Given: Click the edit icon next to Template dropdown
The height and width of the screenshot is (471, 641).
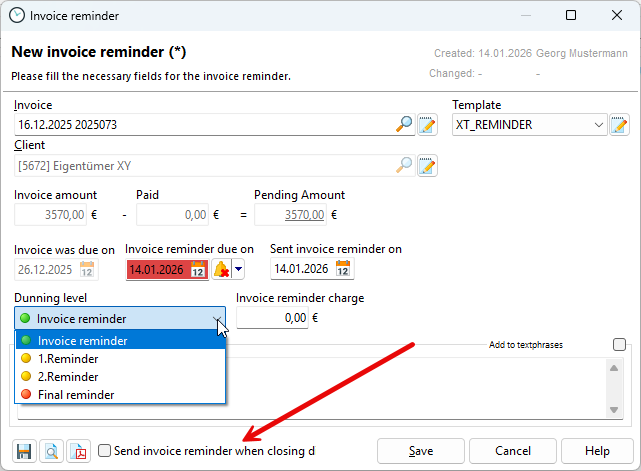Looking at the screenshot, I should pyautogui.click(x=619, y=125).
